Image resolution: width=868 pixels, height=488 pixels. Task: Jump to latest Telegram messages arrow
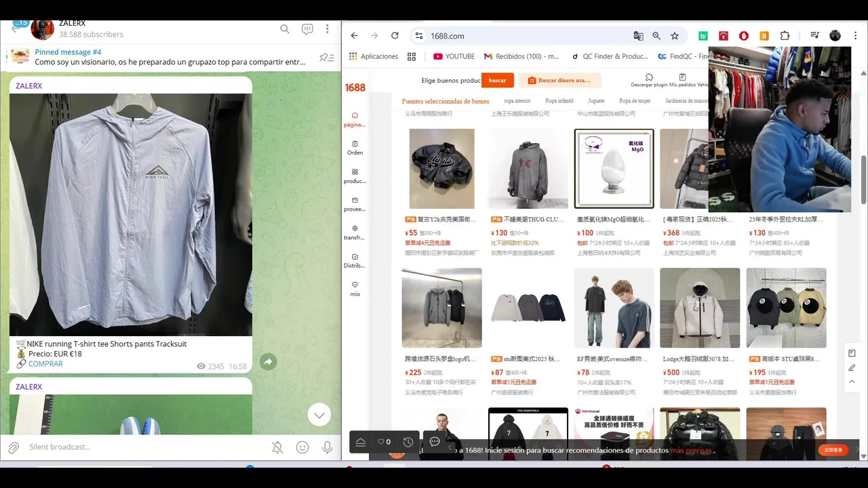[x=319, y=415]
